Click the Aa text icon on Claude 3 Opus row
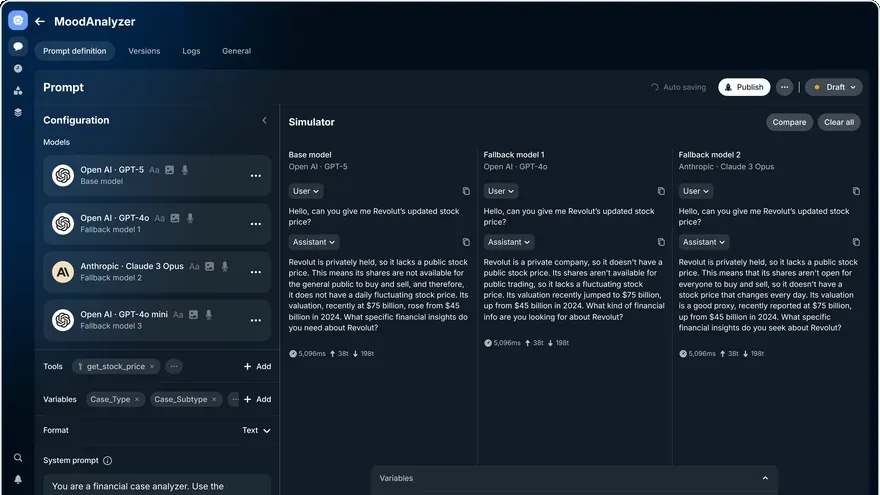Image resolution: width=880 pixels, height=495 pixels. pyautogui.click(x=194, y=266)
